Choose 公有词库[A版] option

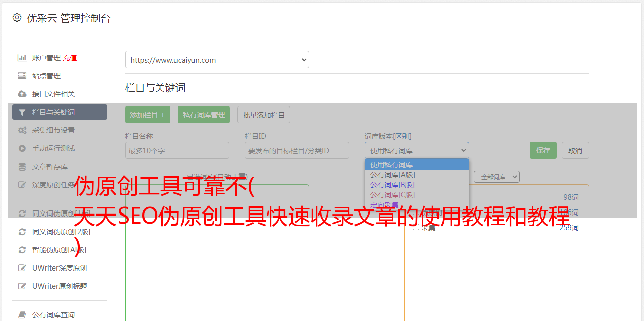[417, 175]
